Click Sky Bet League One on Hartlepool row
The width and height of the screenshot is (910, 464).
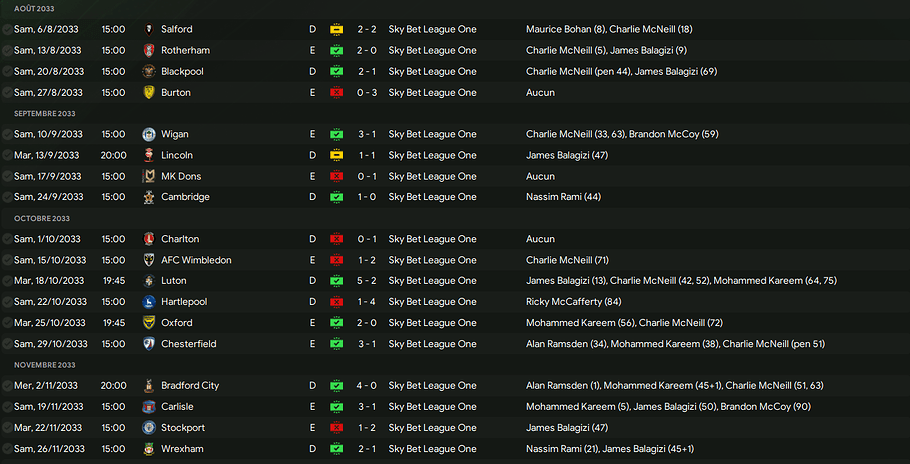pos(432,302)
